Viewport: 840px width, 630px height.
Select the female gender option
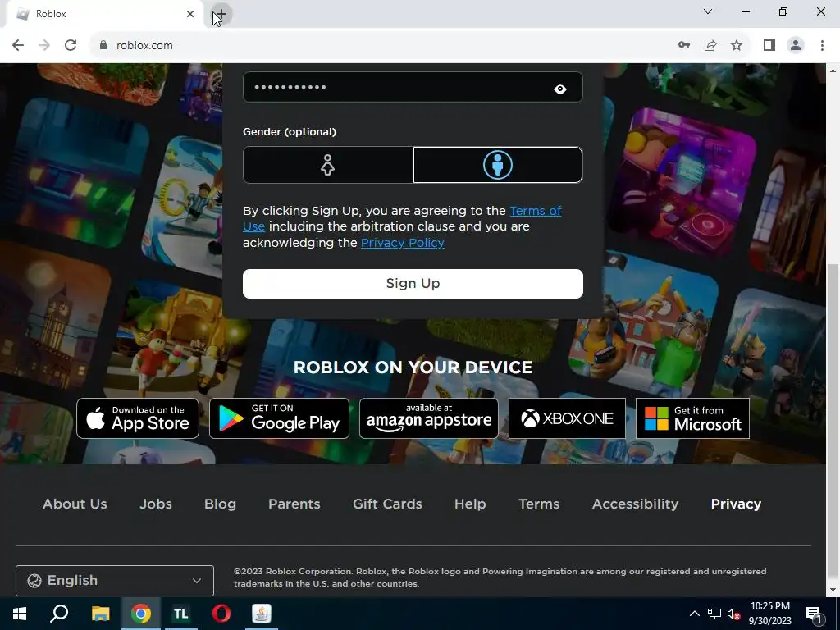[x=328, y=165]
